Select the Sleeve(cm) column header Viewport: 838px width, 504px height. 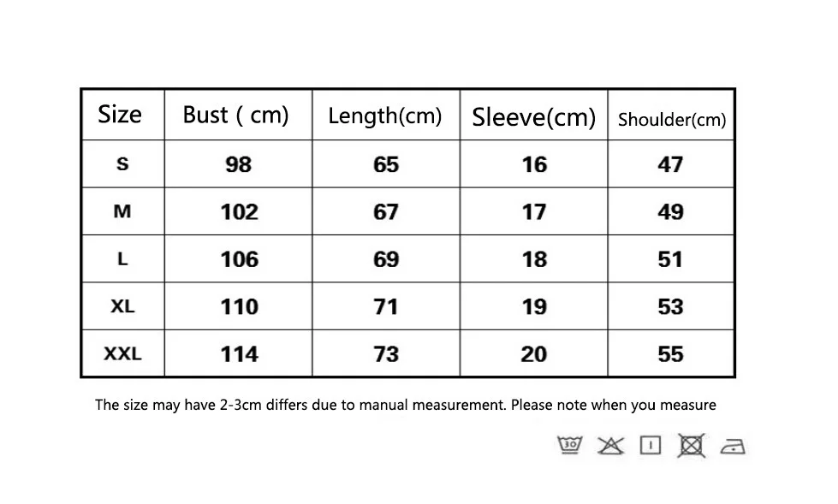(533, 116)
